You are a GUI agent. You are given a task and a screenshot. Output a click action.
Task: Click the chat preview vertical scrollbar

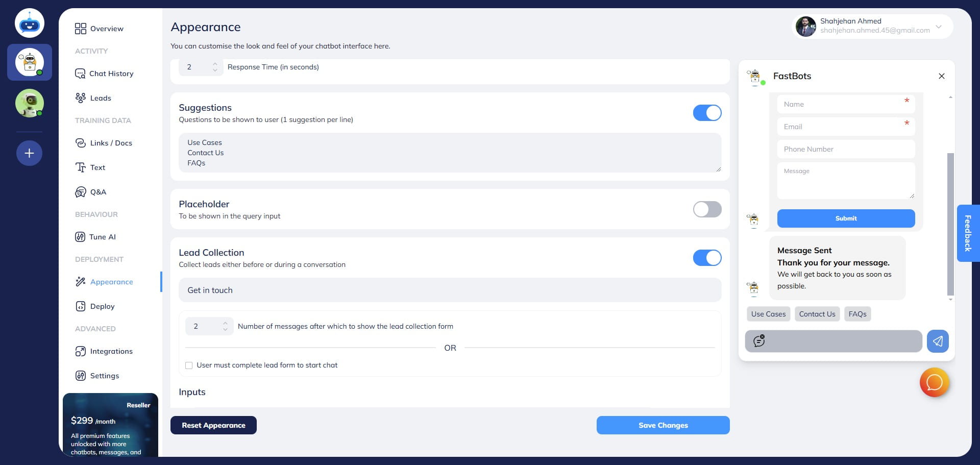pyautogui.click(x=950, y=224)
